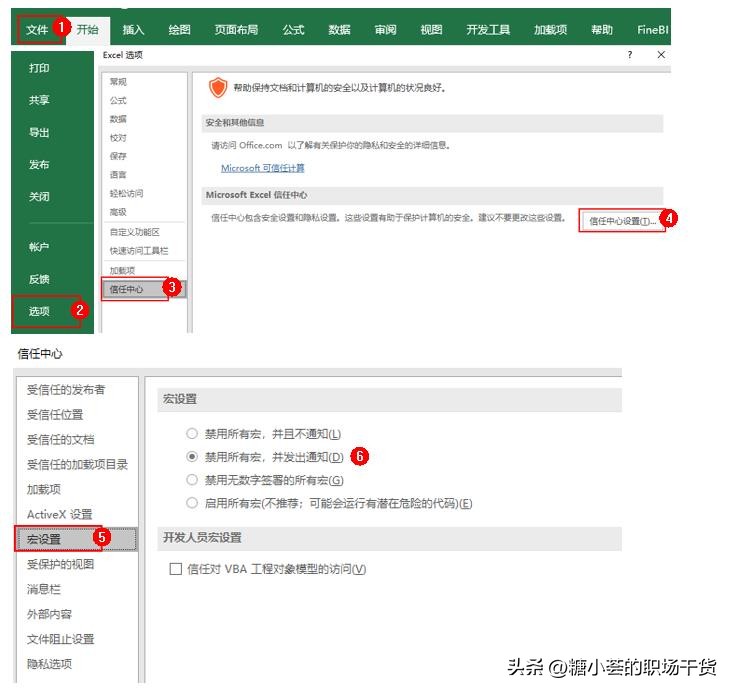Image resolution: width=733 pixels, height=693 pixels.
Task: Choose 帐户 in the backstage menu
Action: [39, 247]
